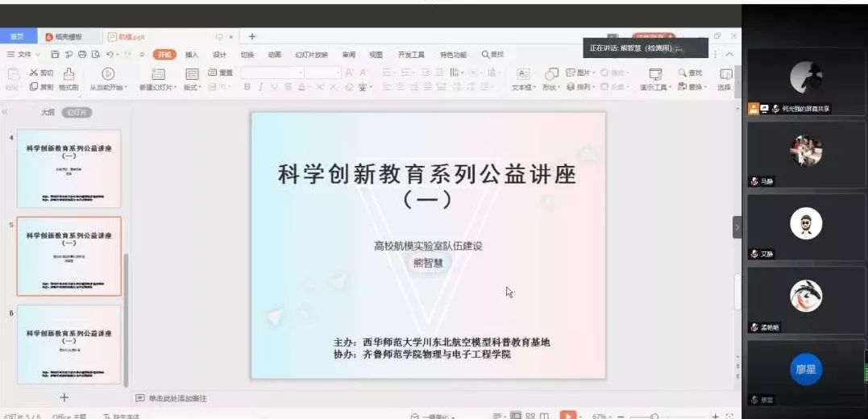Click the Undo arrow in quick access toolbar
The image size is (868, 419).
(109, 54)
